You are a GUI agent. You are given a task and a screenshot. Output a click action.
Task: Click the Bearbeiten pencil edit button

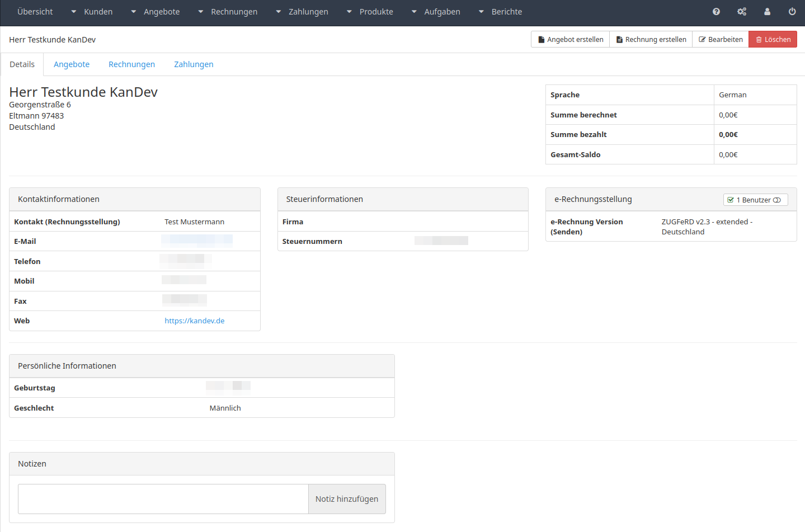720,40
